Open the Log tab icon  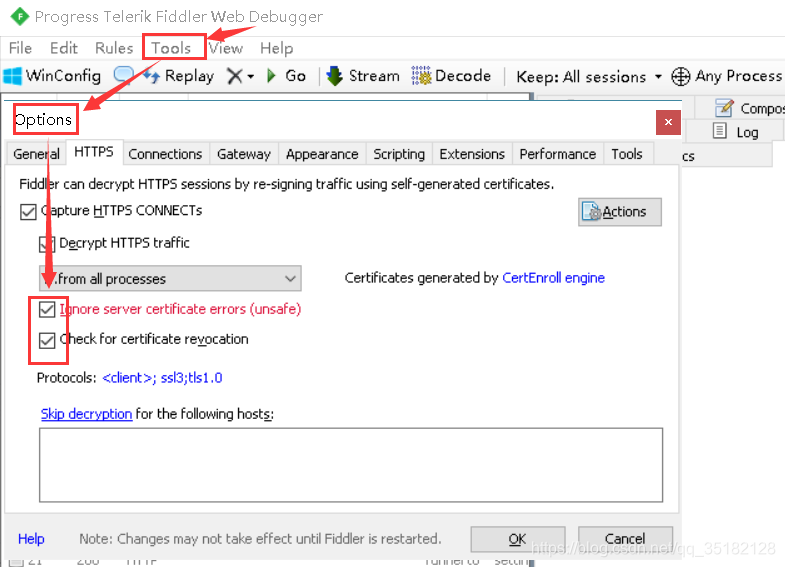[719, 131]
